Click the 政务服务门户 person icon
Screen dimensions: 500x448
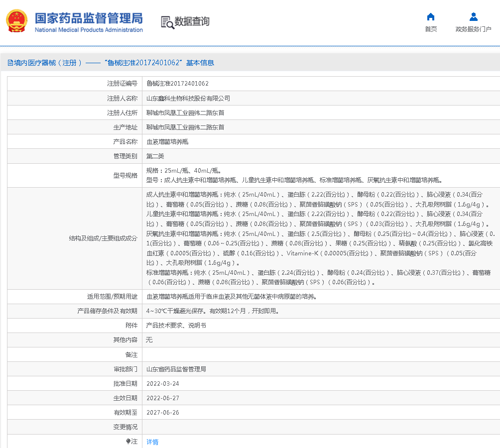(x=473, y=16)
